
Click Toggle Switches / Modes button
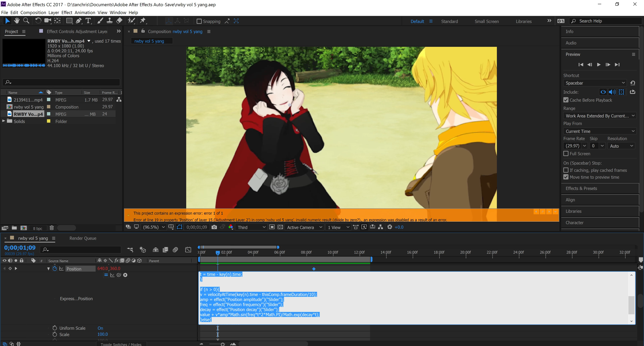click(121, 344)
